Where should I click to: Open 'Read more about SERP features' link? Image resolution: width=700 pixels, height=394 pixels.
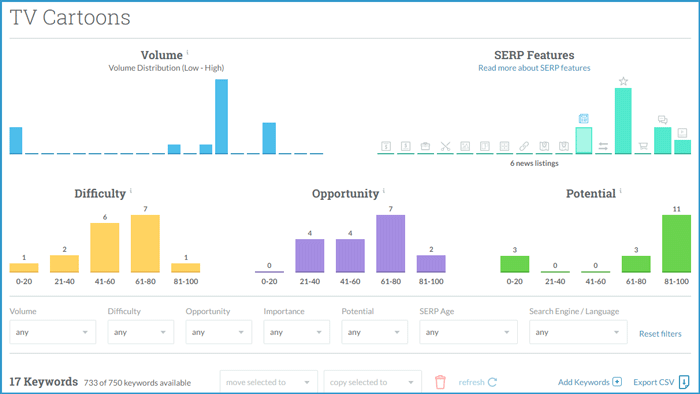point(534,68)
